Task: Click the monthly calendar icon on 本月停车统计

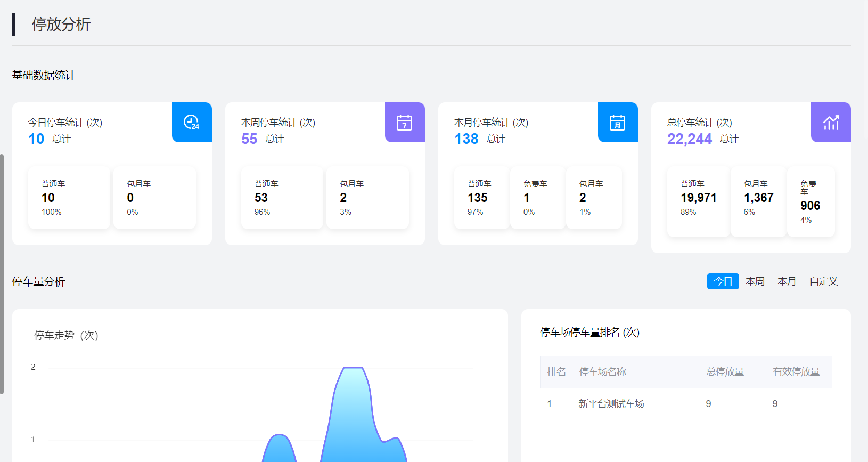Action: pyautogui.click(x=618, y=123)
